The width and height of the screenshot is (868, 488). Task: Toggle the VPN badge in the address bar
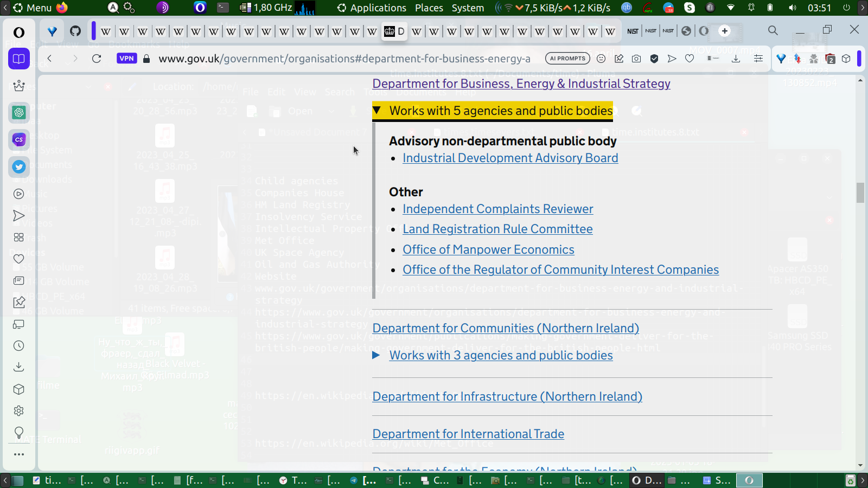(126, 59)
